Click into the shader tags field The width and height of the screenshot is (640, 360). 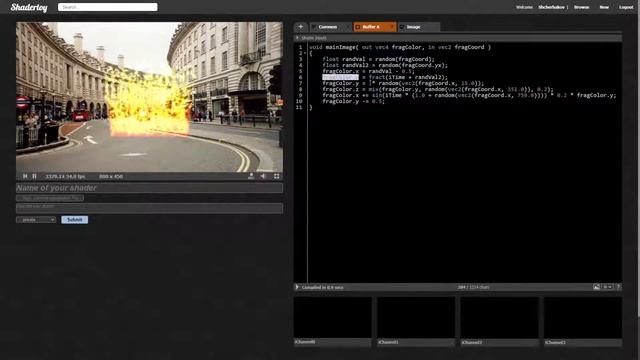tap(50, 198)
